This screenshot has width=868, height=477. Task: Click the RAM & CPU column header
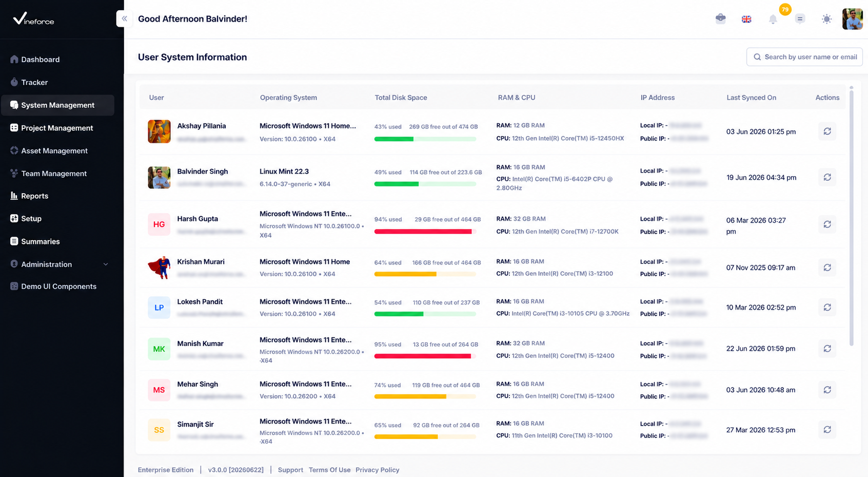(516, 98)
